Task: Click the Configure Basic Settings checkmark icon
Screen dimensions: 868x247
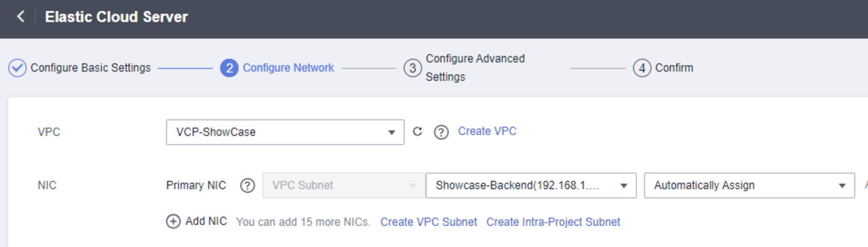Action: pos(17,68)
